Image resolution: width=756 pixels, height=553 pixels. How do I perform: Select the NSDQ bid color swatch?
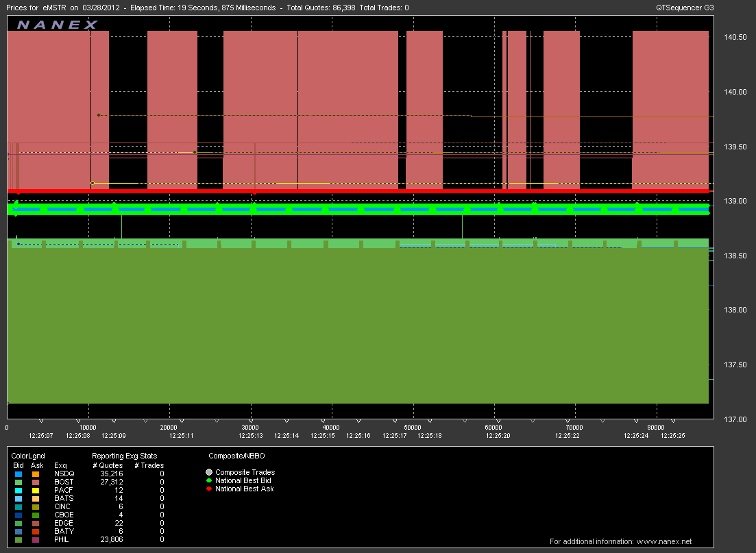pyautogui.click(x=19, y=474)
